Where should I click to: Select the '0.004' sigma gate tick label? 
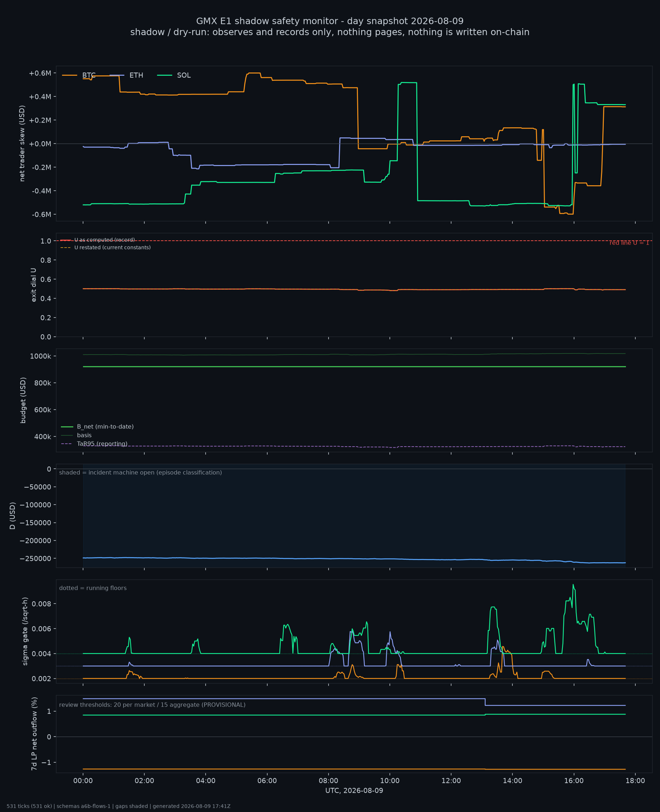coord(41,654)
